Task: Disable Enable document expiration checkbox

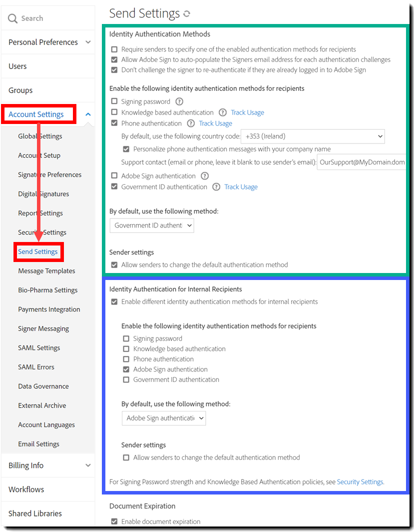Action: coord(115,521)
